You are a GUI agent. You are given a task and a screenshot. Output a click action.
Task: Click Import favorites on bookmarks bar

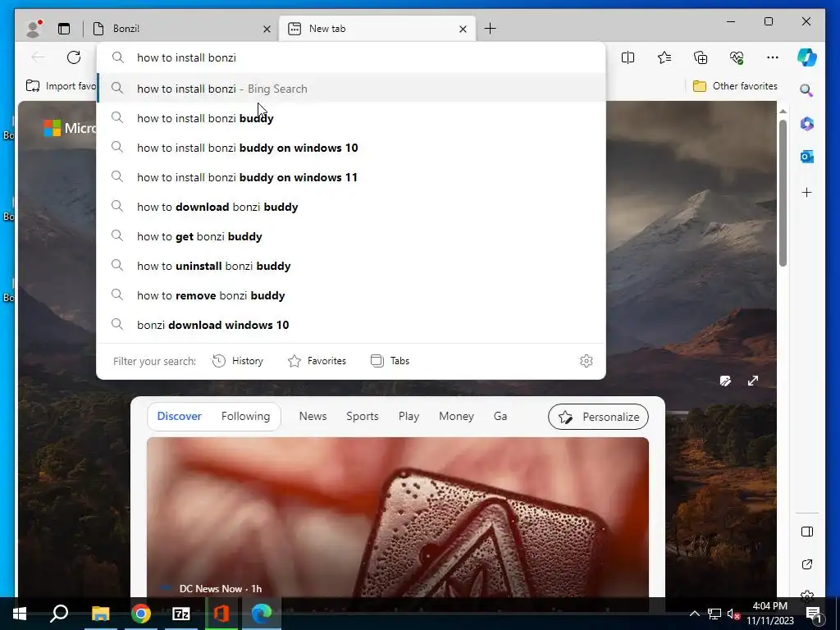[61, 86]
